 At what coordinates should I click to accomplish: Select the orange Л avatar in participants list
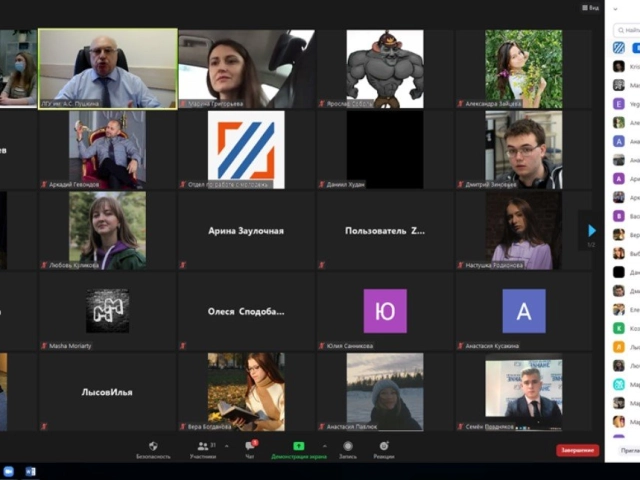[x=619, y=347]
